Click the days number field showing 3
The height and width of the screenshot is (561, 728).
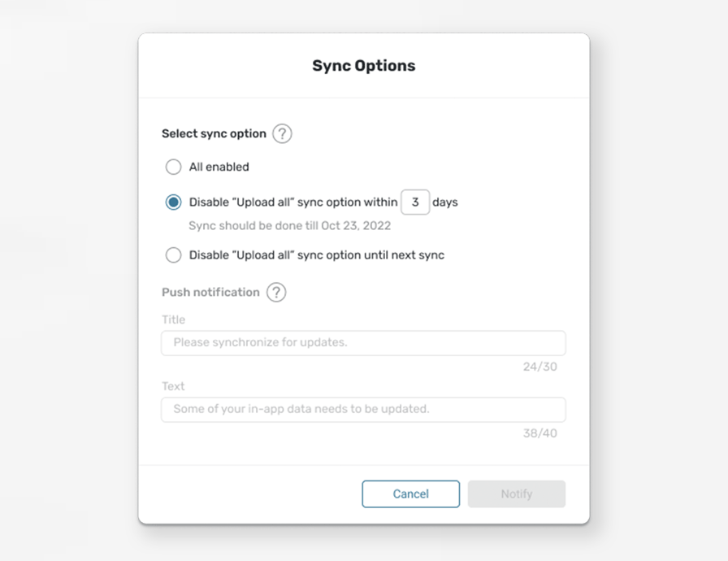[415, 202]
